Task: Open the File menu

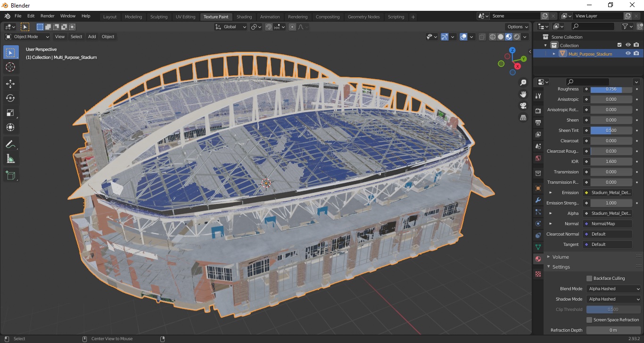Action: click(x=18, y=16)
